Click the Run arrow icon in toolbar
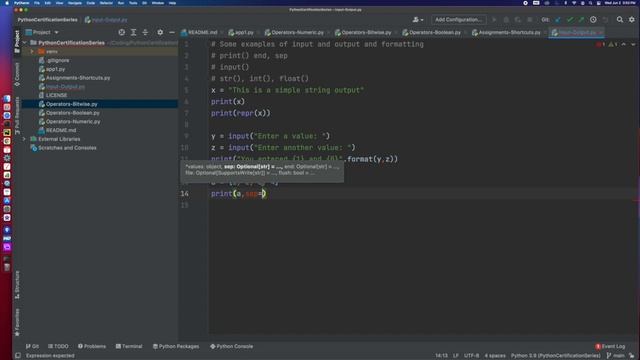This screenshot has width=640, height=360. [x=494, y=20]
